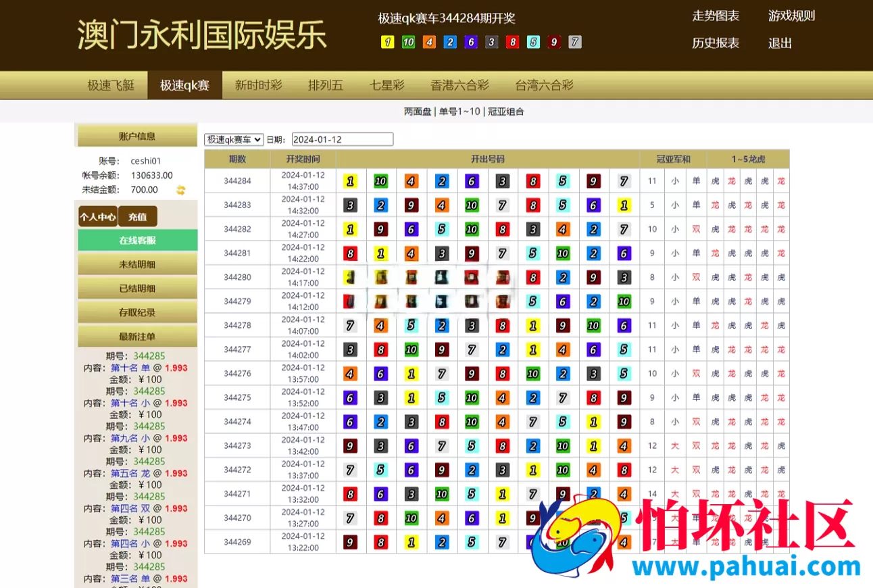
Task: Switch to the 极速飞艇 tab
Action: coord(111,85)
